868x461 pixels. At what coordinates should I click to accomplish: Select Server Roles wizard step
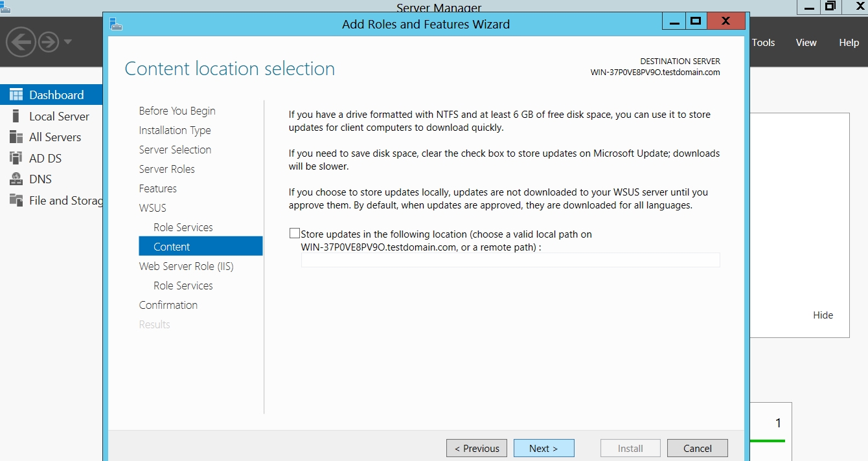(166, 169)
